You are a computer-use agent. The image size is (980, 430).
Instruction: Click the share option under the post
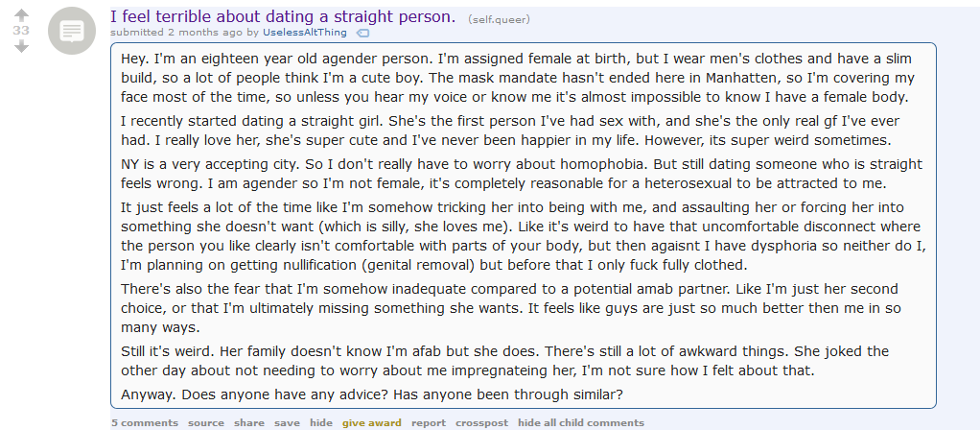pos(248,422)
